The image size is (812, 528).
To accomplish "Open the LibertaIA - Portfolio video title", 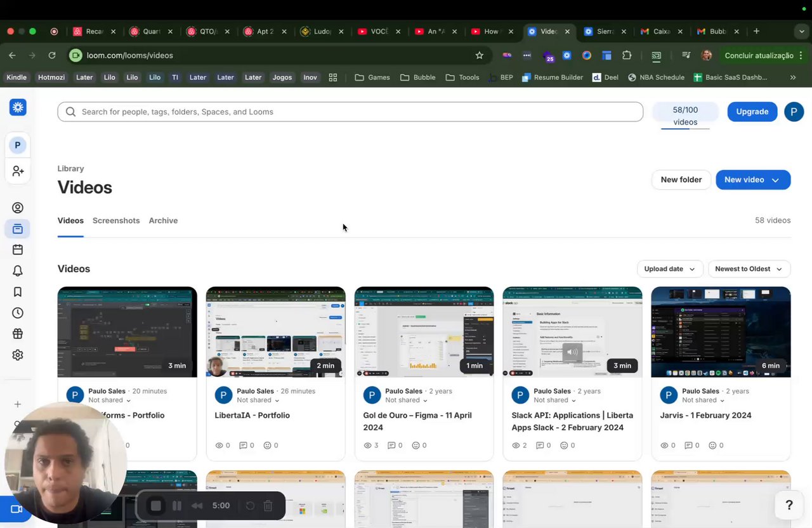I will (x=252, y=416).
